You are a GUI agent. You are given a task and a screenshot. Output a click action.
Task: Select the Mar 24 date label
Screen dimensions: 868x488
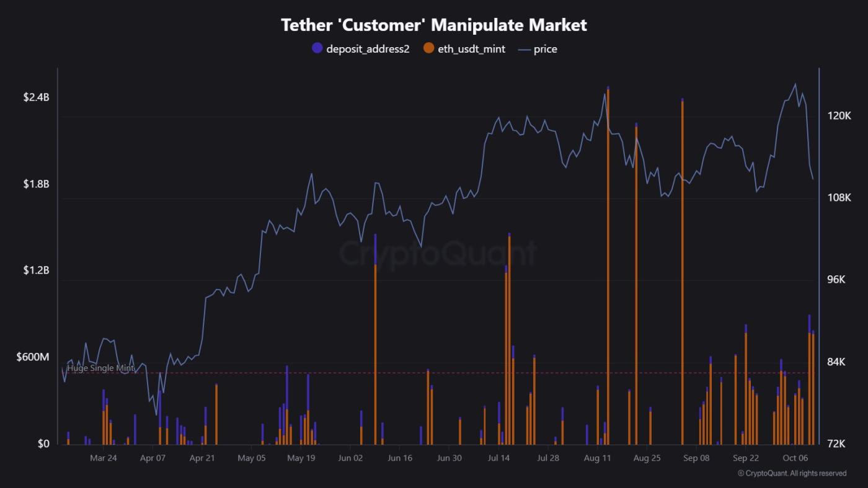pos(103,458)
